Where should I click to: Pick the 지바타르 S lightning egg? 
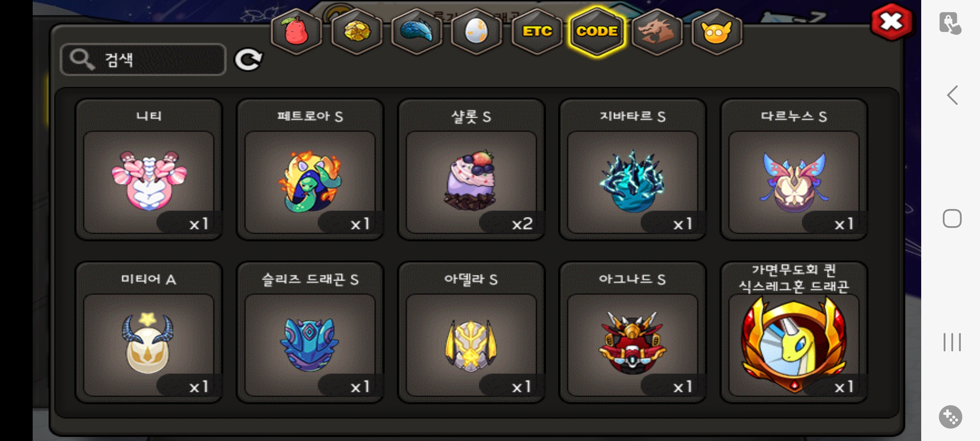coord(633,169)
